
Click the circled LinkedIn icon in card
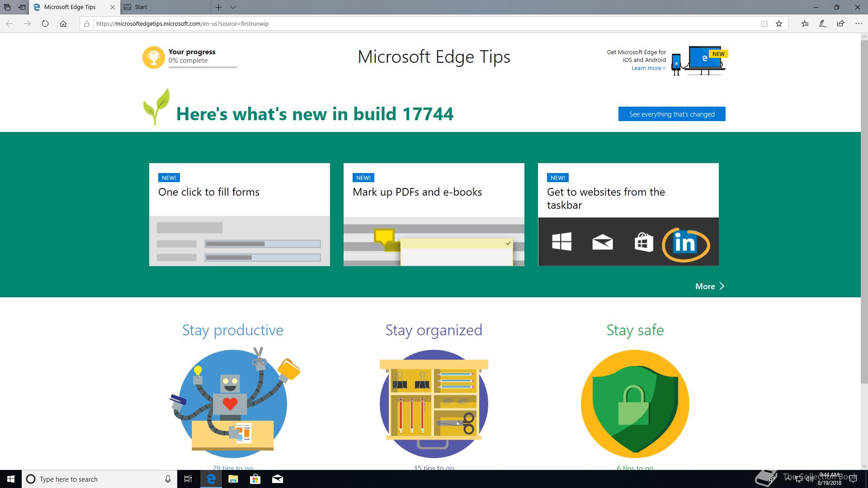tap(686, 244)
